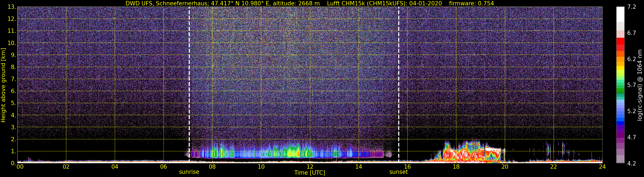Click the 'sunrise' label below the axis
Viewport: 644px width, 177px height.
coord(189,172)
